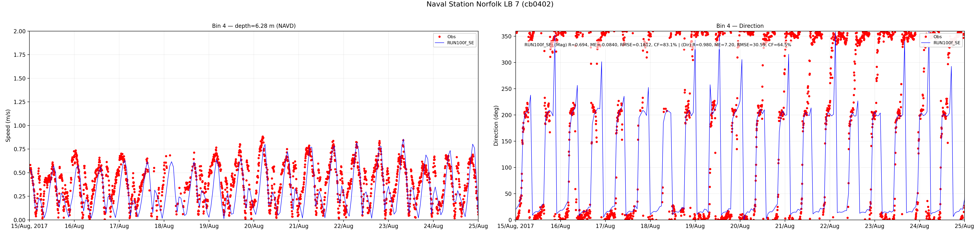Click the figure title 'Naval Station Norfolk LB 7 (cb0402)'

(490, 4)
